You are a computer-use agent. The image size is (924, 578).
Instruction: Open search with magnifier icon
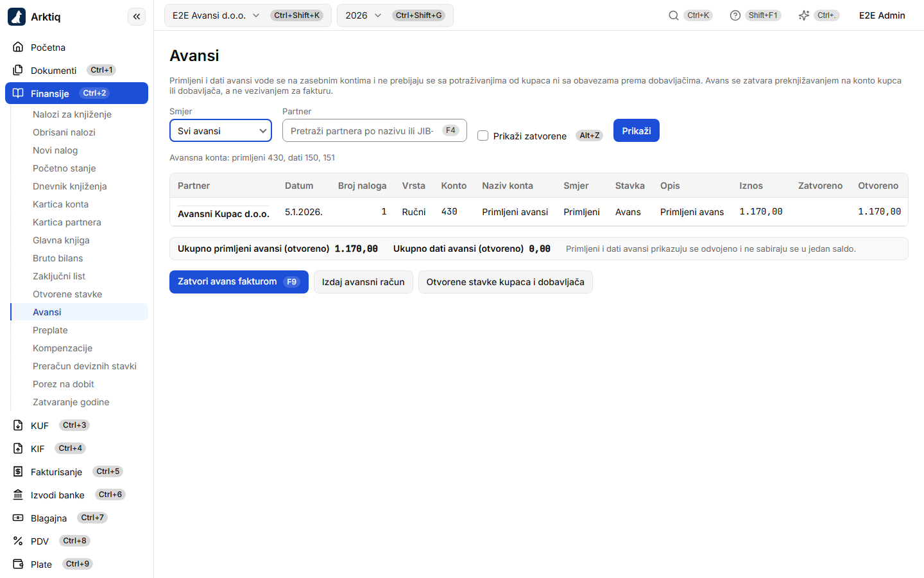[674, 15]
